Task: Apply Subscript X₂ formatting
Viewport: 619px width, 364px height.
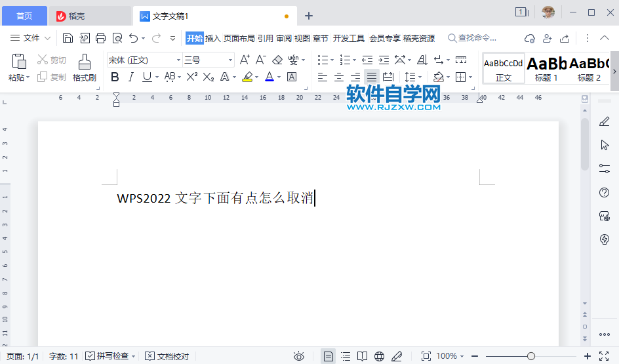Action: [x=209, y=77]
